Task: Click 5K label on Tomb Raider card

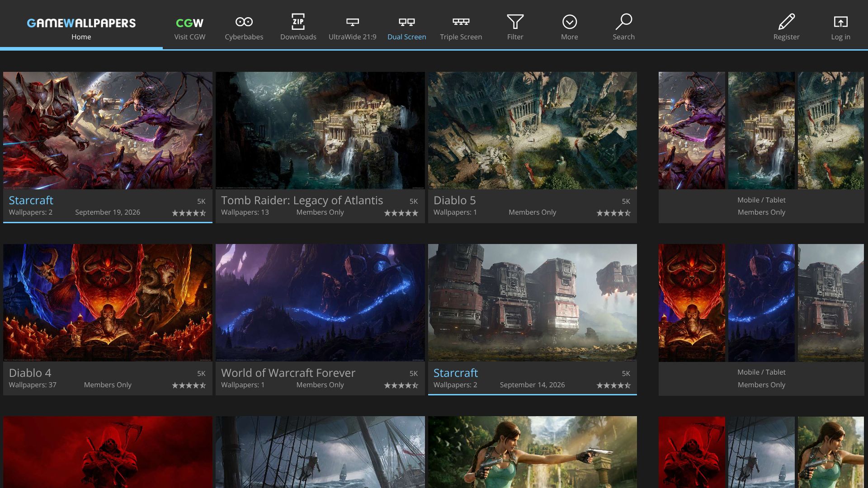Action: (x=414, y=202)
